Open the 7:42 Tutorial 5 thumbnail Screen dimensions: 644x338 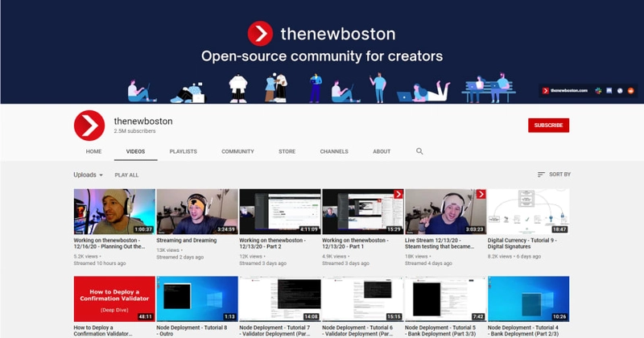click(446, 299)
